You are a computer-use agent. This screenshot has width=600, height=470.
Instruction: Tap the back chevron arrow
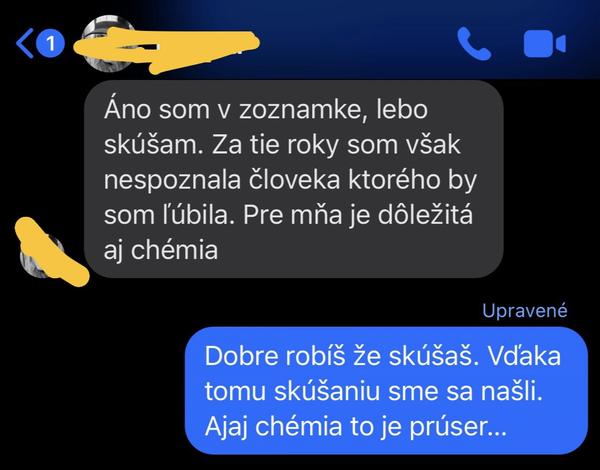(x=24, y=44)
